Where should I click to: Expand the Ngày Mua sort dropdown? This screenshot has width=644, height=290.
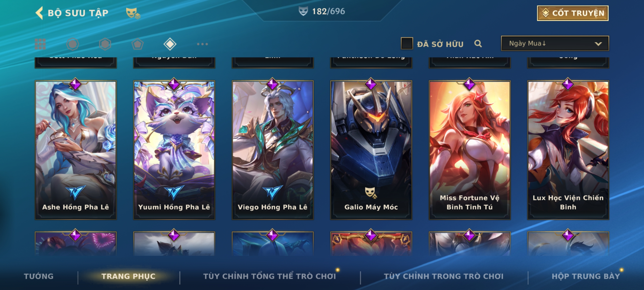(555, 43)
